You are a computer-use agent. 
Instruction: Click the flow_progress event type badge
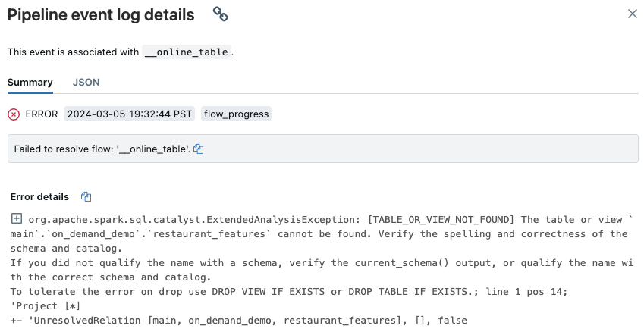(x=236, y=114)
